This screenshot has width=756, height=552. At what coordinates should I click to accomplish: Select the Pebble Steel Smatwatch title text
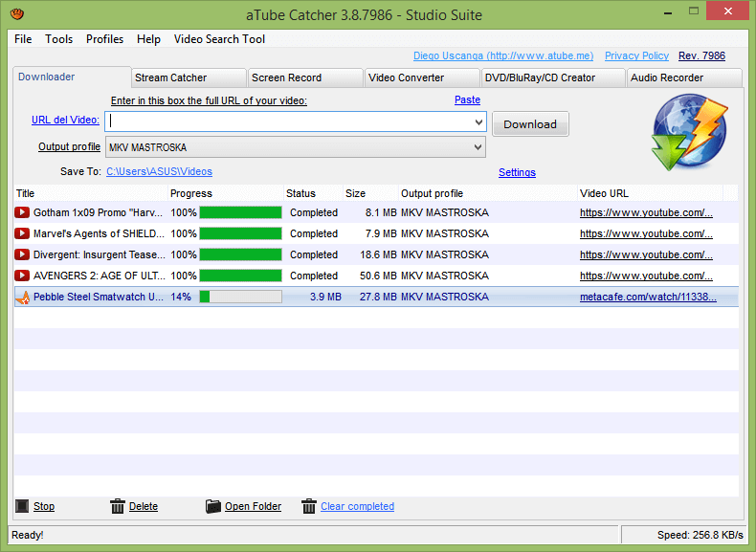(x=99, y=297)
